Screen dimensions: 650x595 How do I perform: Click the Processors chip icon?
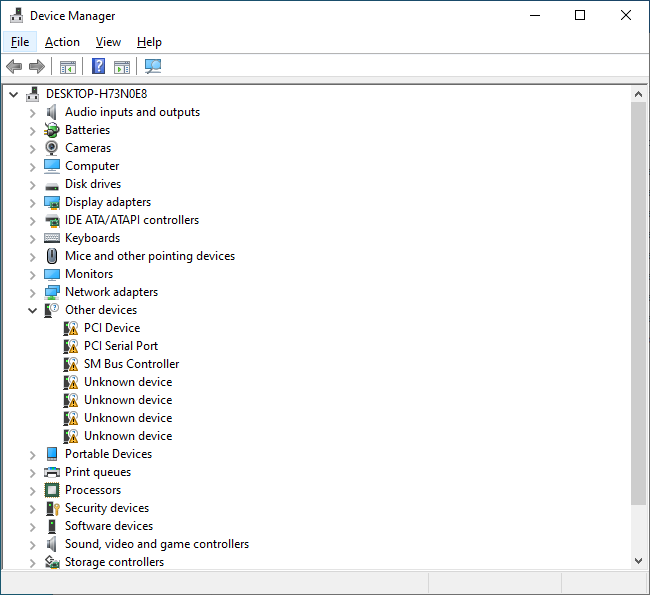pos(52,490)
